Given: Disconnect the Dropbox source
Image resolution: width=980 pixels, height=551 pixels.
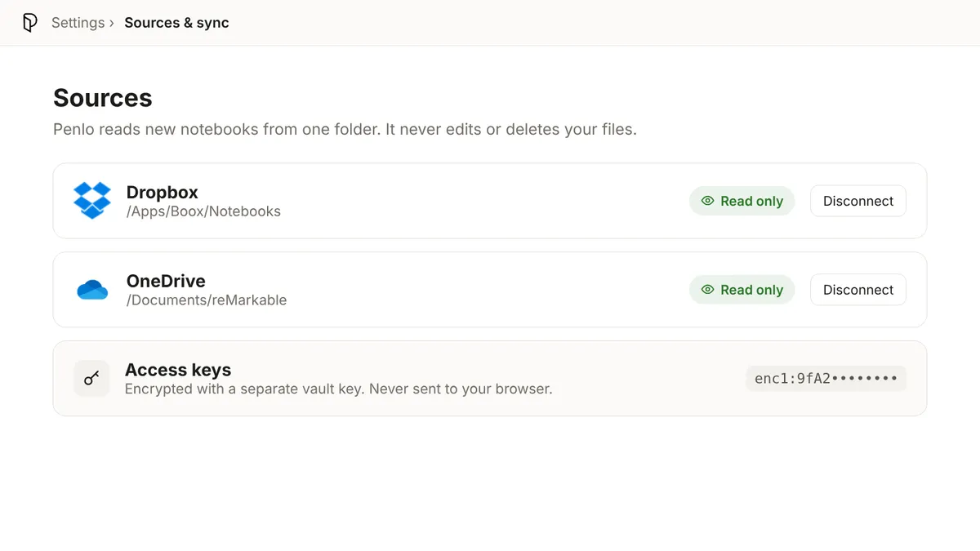Looking at the screenshot, I should point(858,201).
